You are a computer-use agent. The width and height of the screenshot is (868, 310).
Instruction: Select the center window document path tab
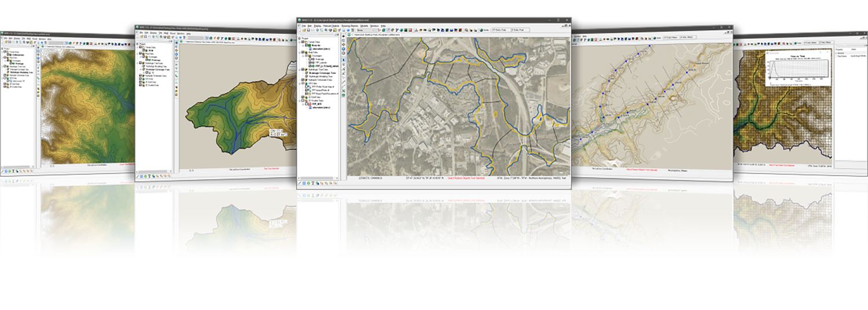(x=374, y=35)
